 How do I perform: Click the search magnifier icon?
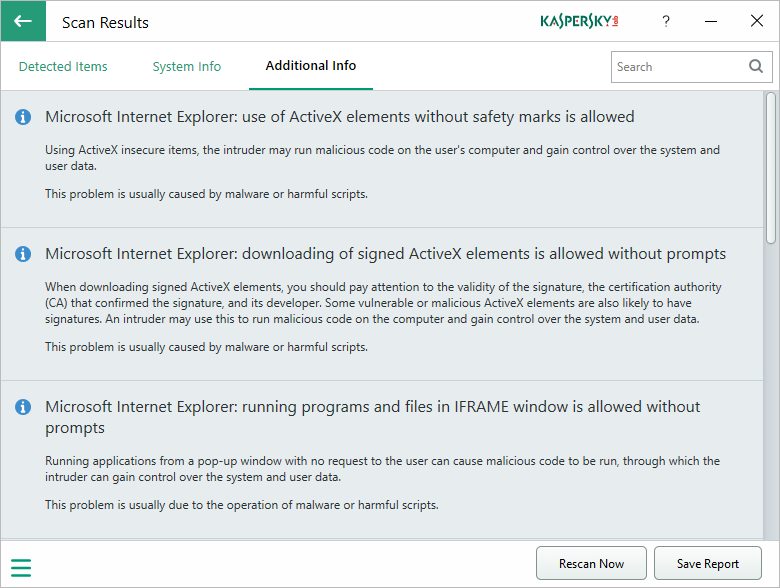(756, 67)
